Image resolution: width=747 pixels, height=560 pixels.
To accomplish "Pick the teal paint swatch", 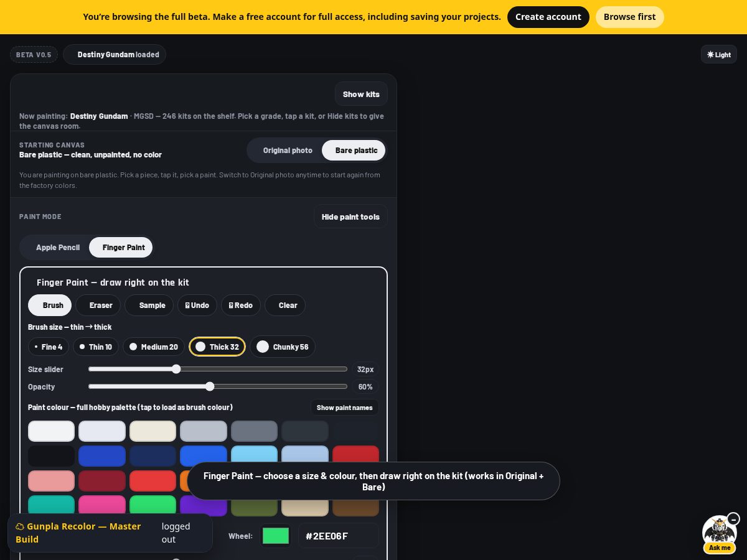I will click(51, 504).
